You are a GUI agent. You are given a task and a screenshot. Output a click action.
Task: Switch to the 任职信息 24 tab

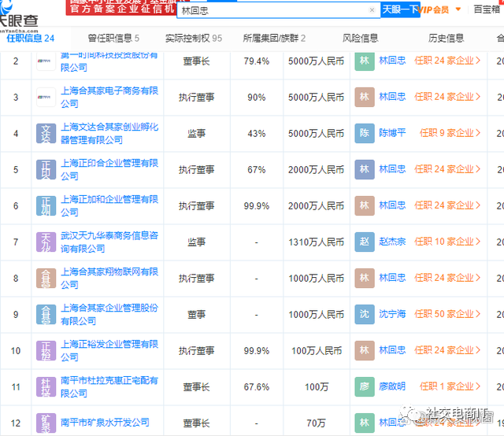coord(31,39)
